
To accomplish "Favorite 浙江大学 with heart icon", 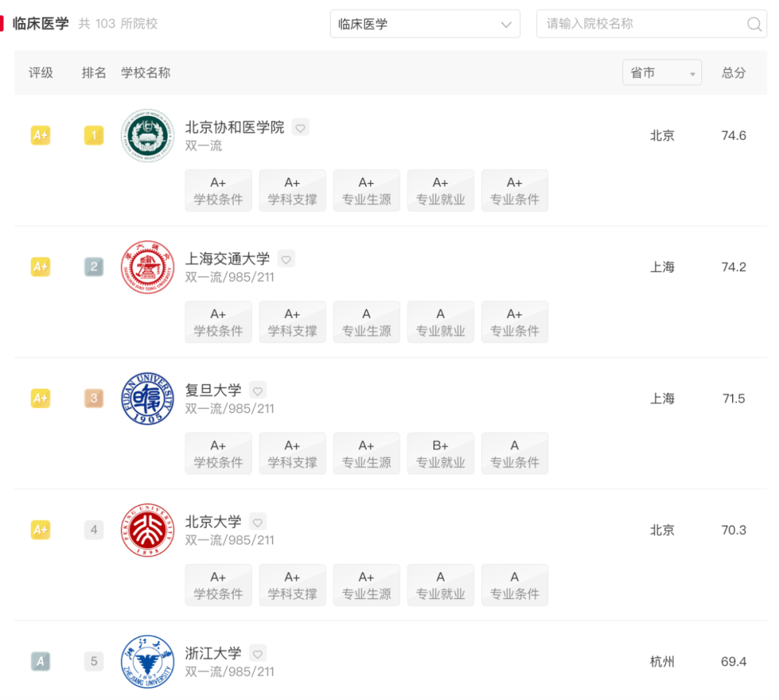I will [258, 654].
